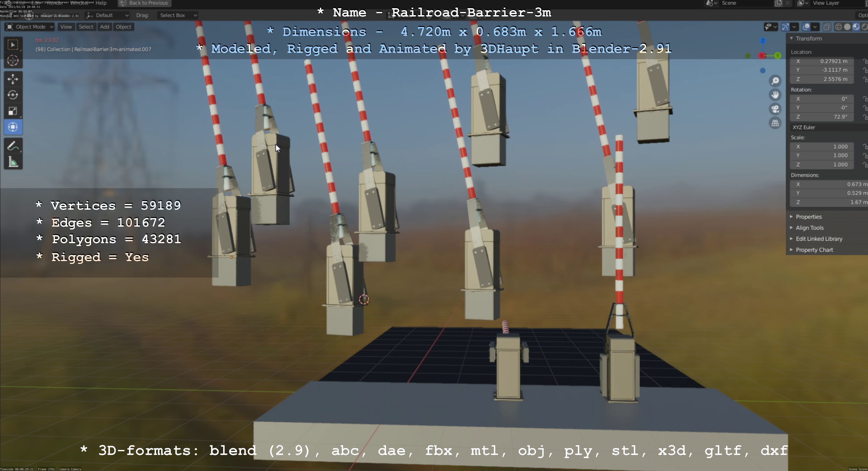This screenshot has height=471, width=868.
Task: Open the Add menu in viewport header
Action: pyautogui.click(x=105, y=27)
